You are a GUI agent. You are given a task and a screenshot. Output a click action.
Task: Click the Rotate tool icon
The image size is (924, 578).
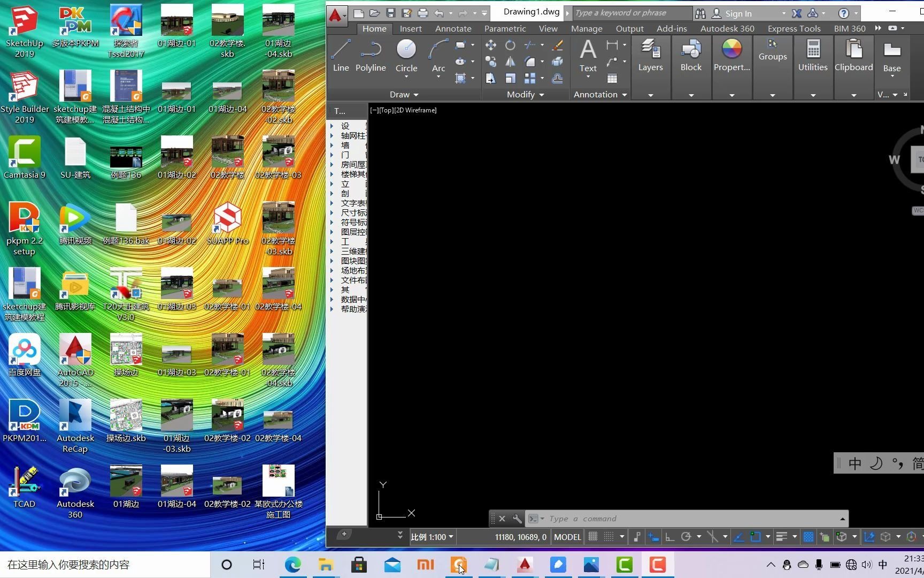click(510, 45)
